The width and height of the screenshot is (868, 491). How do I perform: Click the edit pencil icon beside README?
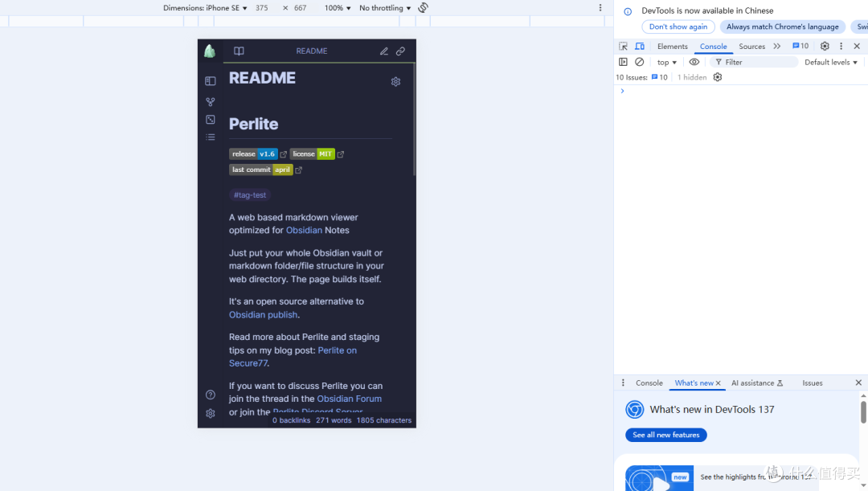click(x=384, y=51)
